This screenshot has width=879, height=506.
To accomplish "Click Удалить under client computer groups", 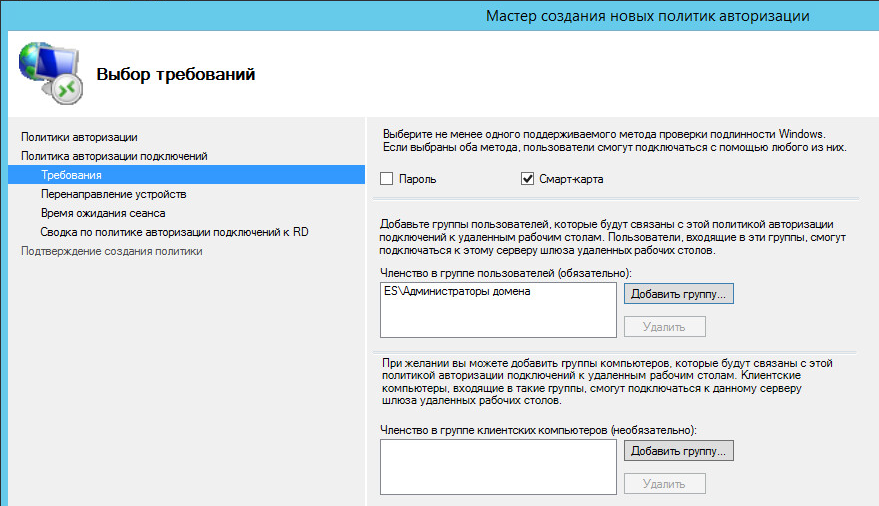I will [664, 484].
